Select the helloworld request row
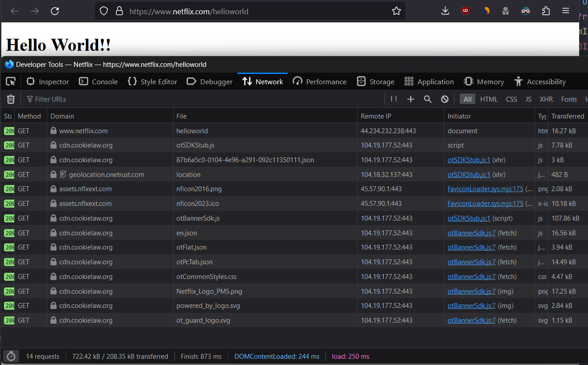588x365 pixels. [x=294, y=131]
